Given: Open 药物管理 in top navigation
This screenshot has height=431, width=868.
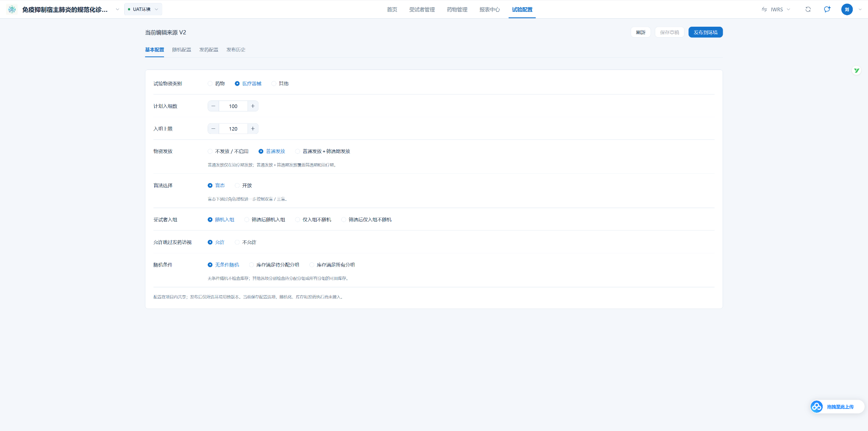Looking at the screenshot, I should 457,9.
